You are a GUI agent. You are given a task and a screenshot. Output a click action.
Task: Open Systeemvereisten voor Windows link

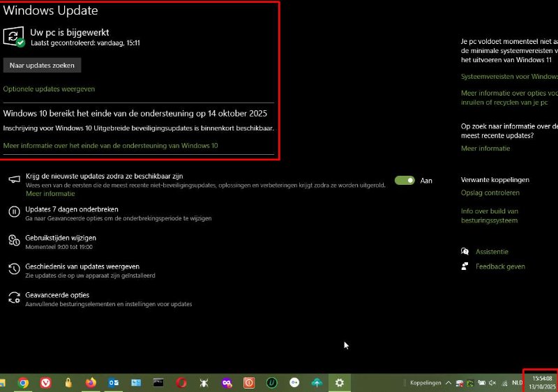pos(509,77)
